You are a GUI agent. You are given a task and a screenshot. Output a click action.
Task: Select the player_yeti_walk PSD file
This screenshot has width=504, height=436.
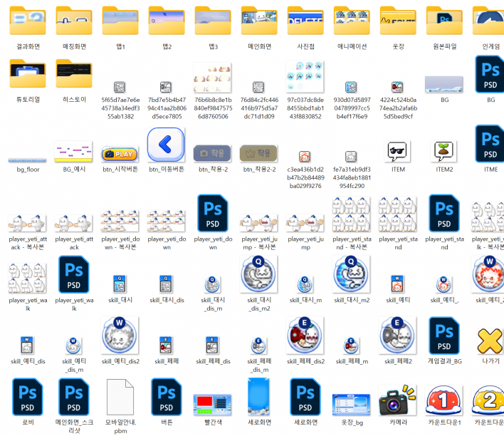pyautogui.click(x=74, y=274)
